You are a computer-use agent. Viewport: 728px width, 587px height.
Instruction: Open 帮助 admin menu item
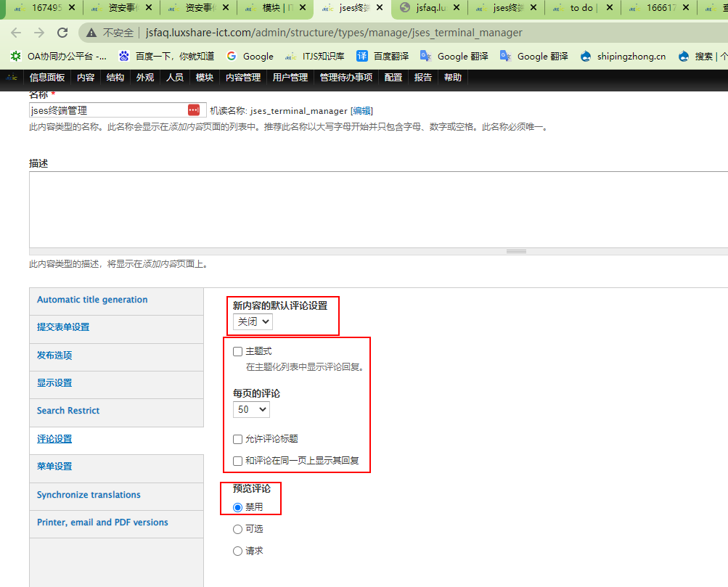pos(453,78)
